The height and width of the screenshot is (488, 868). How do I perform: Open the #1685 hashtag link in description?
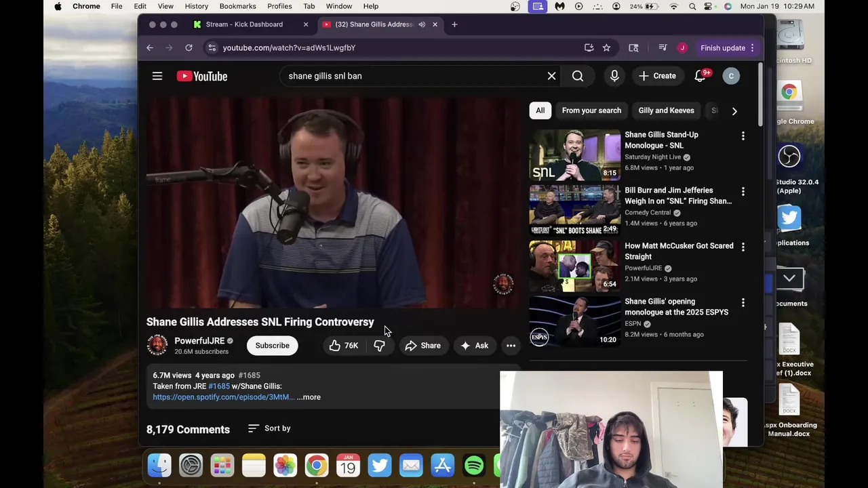pos(219,386)
